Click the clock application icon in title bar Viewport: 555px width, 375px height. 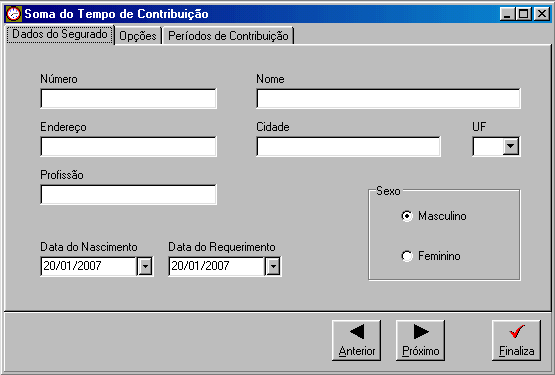[13, 14]
